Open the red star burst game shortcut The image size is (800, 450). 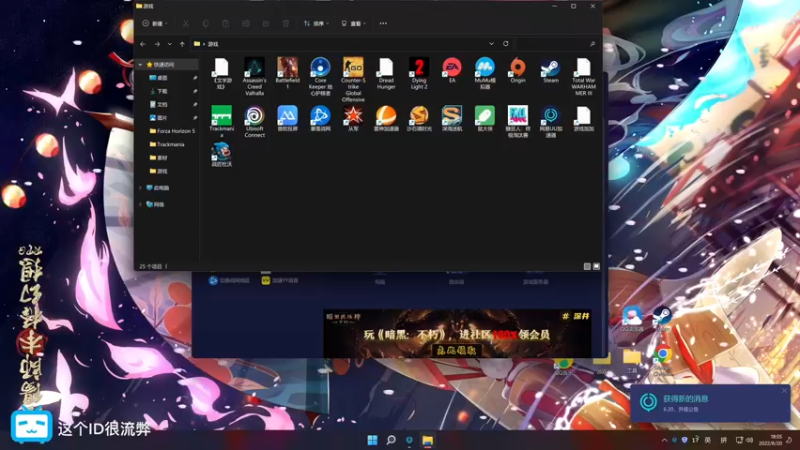(353, 118)
